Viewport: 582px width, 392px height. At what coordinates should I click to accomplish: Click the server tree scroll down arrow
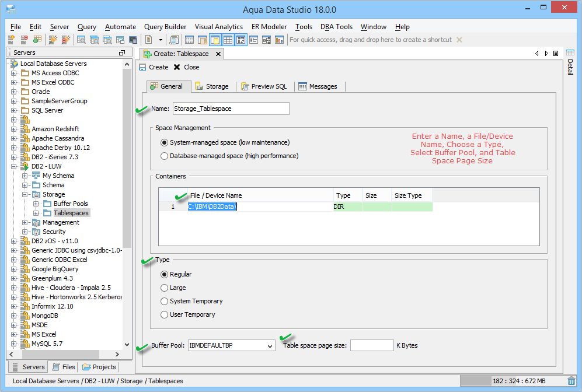(x=127, y=345)
